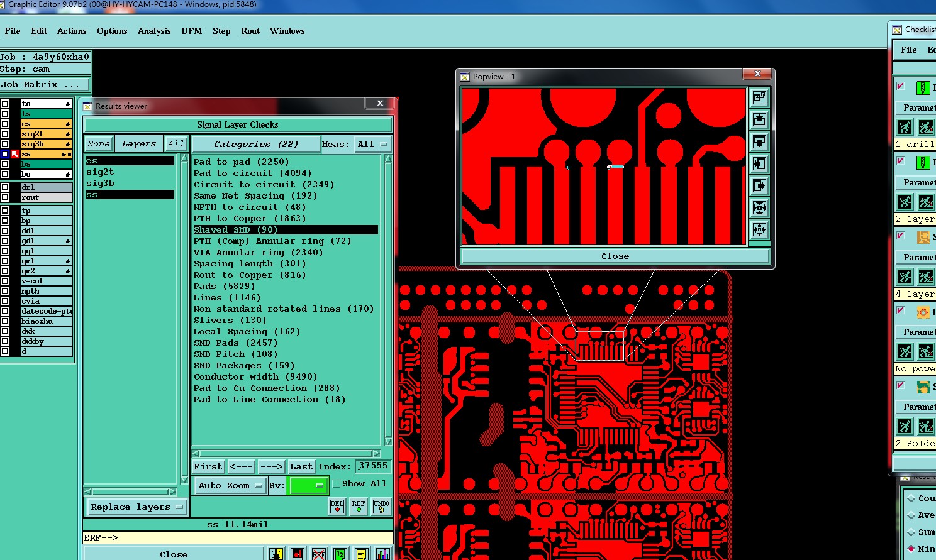Select the green 'bs' layer swatch

pos(46,164)
